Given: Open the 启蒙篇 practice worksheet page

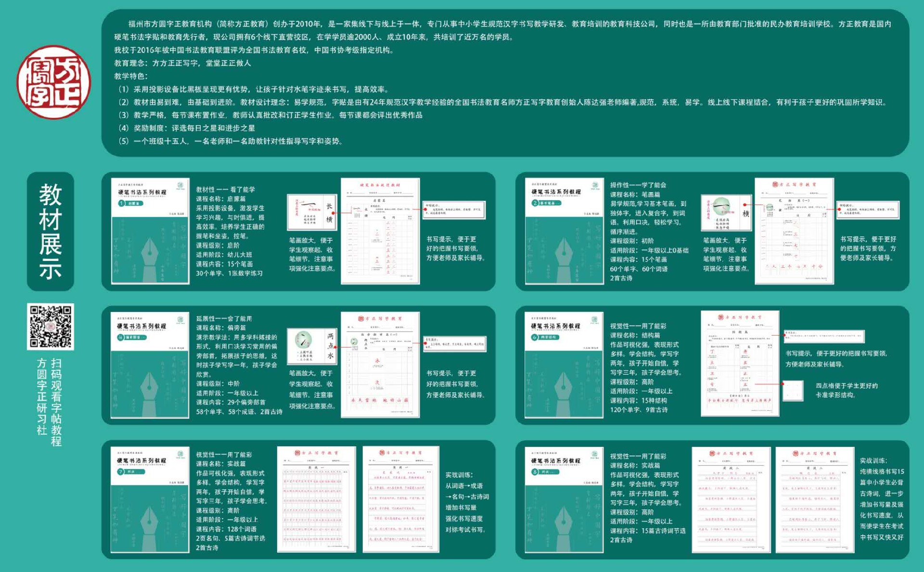Looking at the screenshot, I should (x=380, y=231).
